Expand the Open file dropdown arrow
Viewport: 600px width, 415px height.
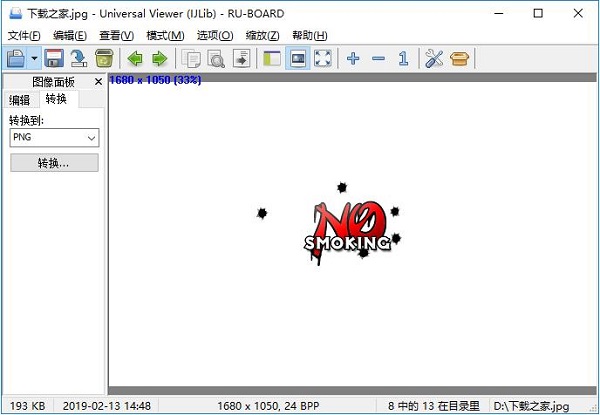[34, 59]
